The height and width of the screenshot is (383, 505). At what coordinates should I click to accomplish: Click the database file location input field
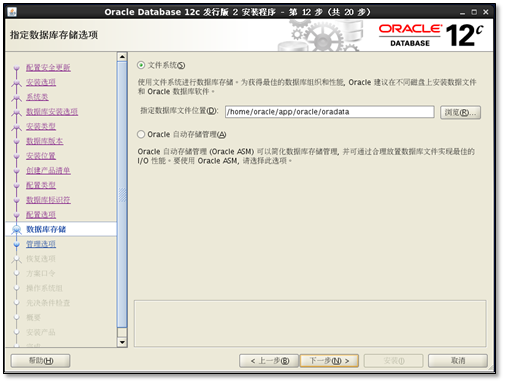point(329,112)
